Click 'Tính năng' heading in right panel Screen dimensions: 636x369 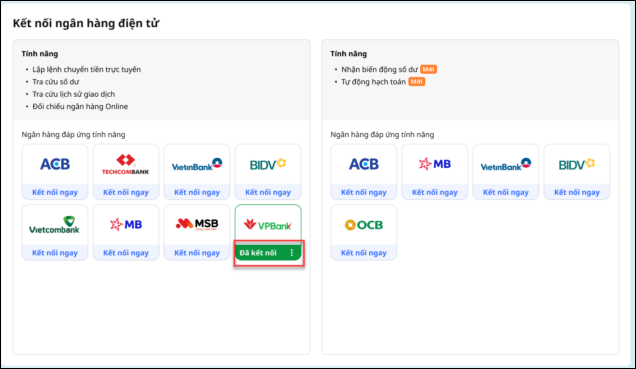(348, 54)
